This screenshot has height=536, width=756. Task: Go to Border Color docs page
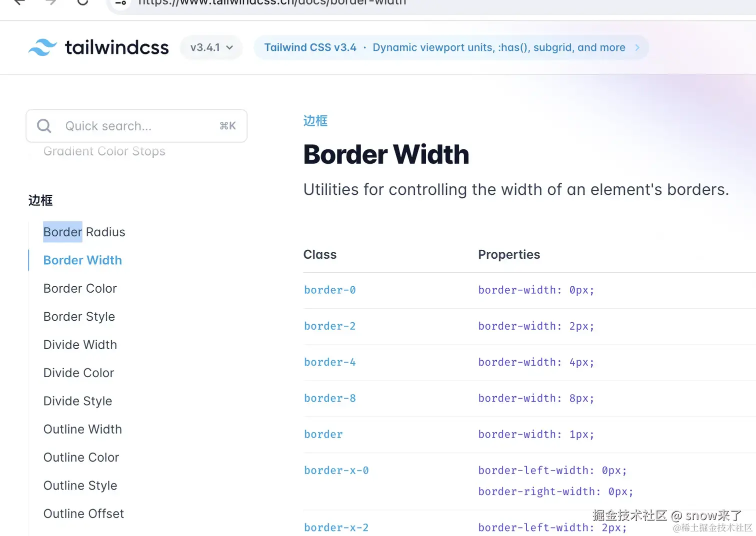pos(80,288)
